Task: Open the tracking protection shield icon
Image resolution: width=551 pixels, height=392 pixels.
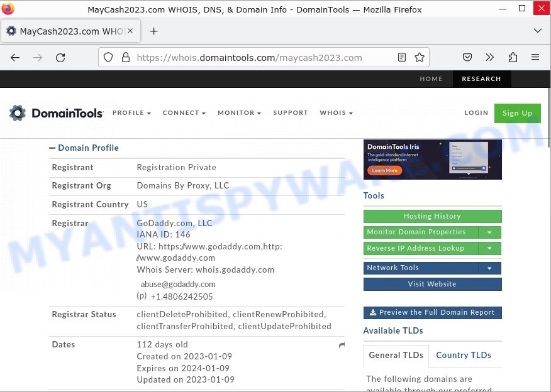Action: click(108, 57)
